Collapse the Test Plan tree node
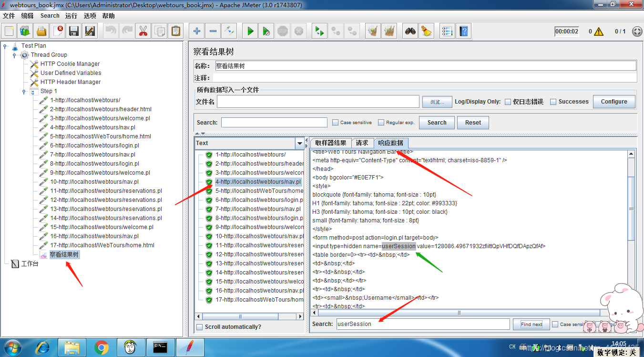The image size is (644, 357). tap(5, 46)
